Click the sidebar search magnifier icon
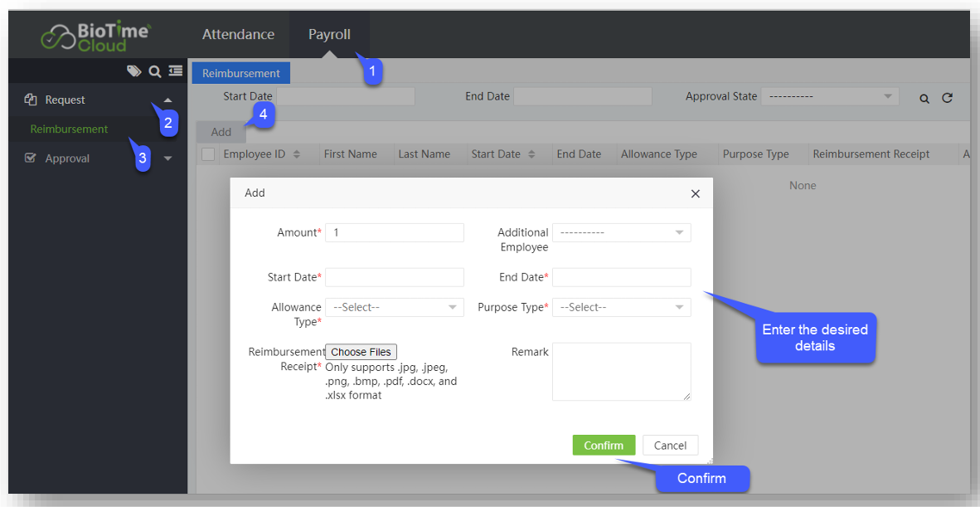This screenshot has width=980, height=507. tap(154, 71)
